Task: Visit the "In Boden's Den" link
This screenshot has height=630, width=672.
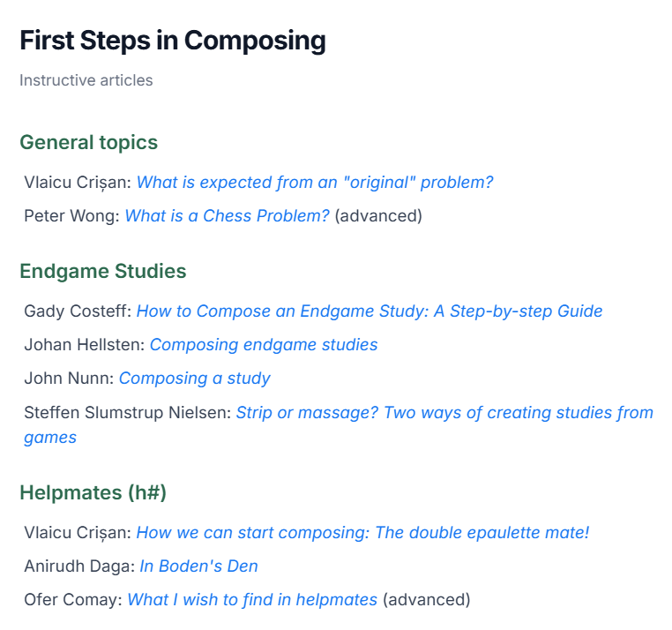Action: coord(198,566)
